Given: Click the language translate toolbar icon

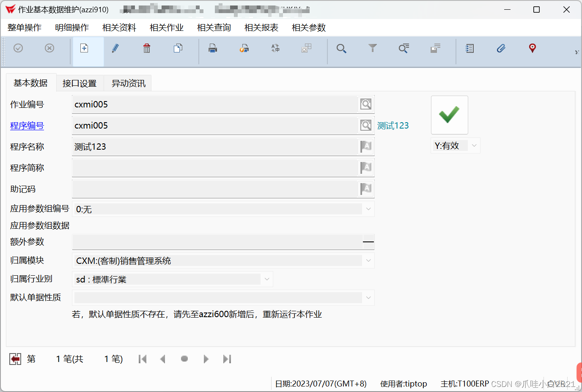Looking at the screenshot, I should [275, 48].
